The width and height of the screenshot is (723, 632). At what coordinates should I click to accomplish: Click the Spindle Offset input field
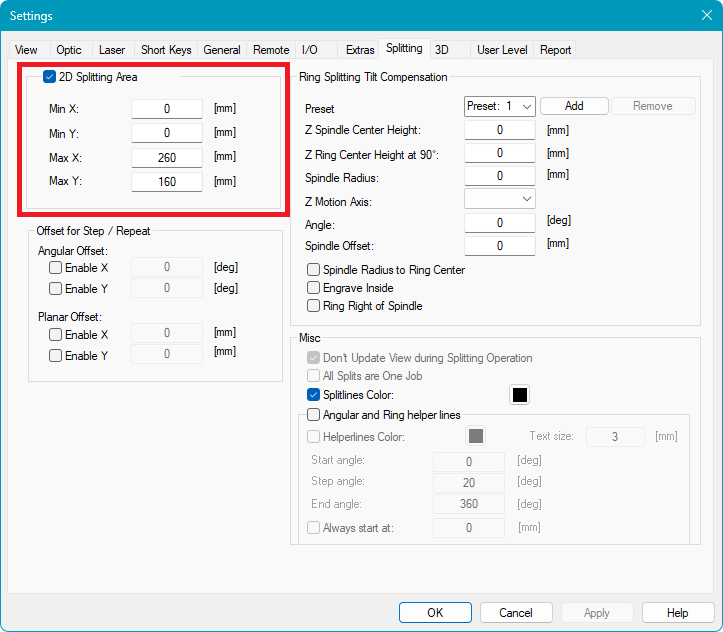click(x=500, y=246)
